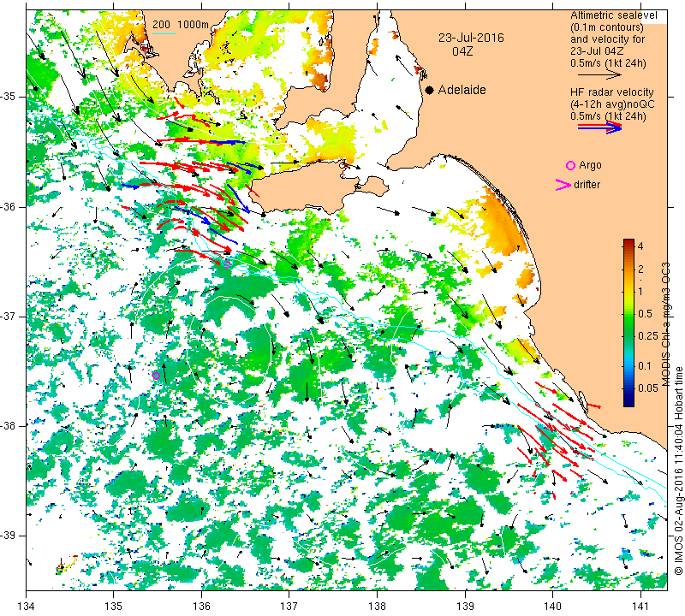Click the small multicolored drifter track at bottom-left
This screenshot has height=616, width=685.
click(x=67, y=564)
